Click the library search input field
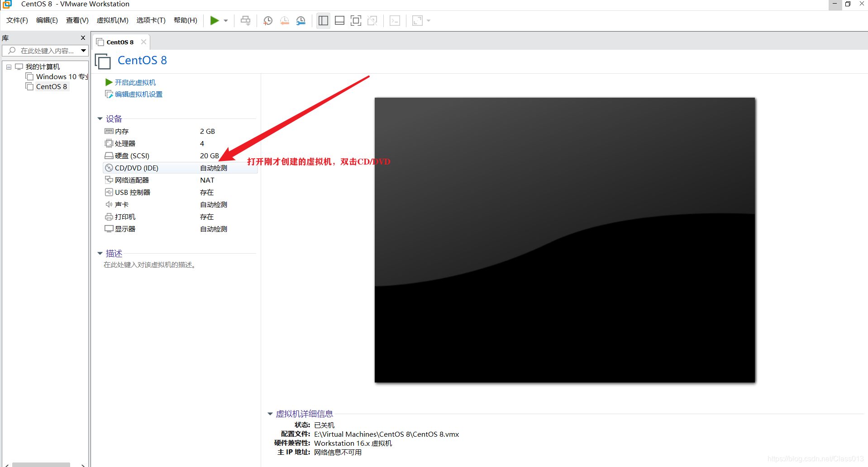Image resolution: width=868 pixels, height=467 pixels. click(44, 51)
